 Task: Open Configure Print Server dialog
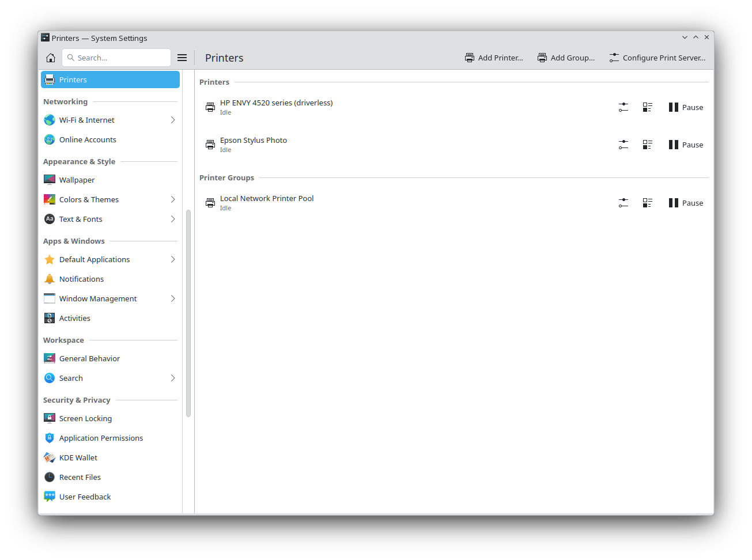[x=657, y=58]
